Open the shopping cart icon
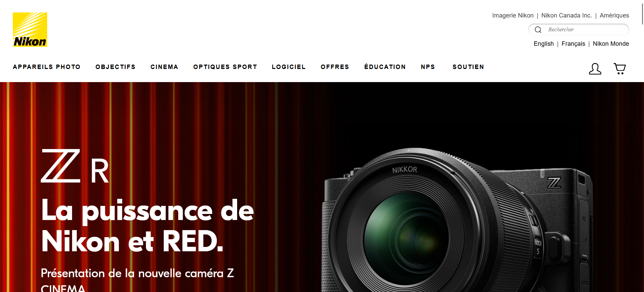The height and width of the screenshot is (292, 644). click(x=619, y=69)
